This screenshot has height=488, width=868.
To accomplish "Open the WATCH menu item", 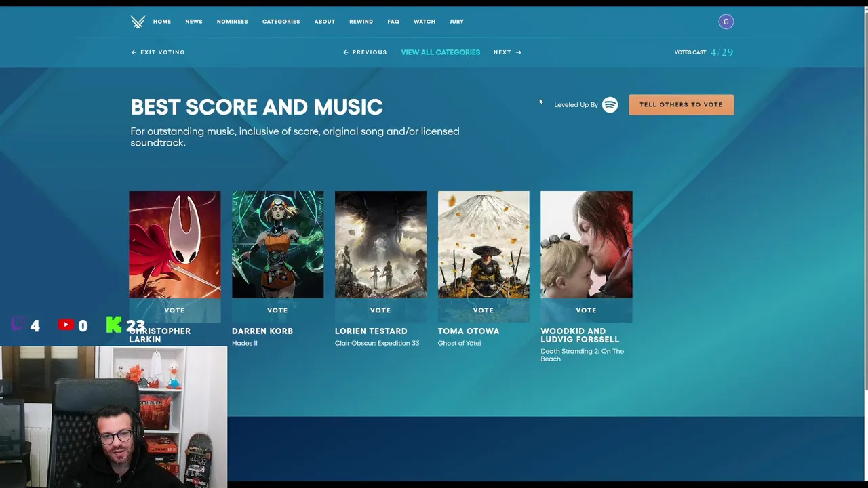I will [x=425, y=22].
